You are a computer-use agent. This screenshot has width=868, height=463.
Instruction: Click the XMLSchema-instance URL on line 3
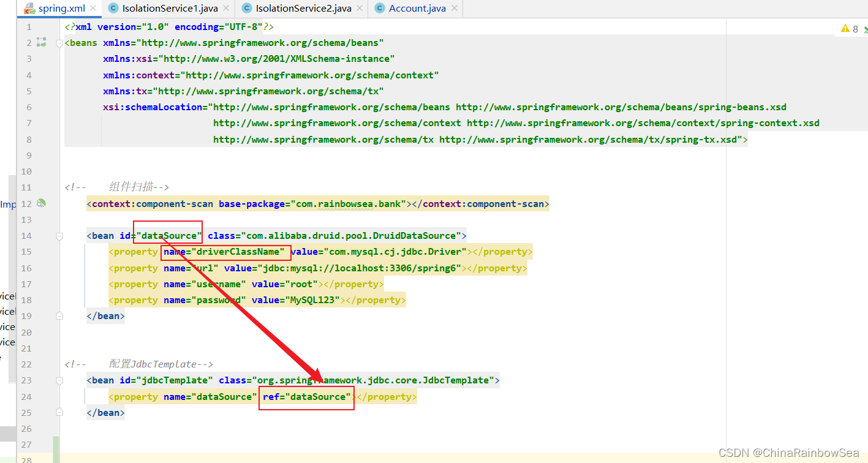click(x=276, y=59)
